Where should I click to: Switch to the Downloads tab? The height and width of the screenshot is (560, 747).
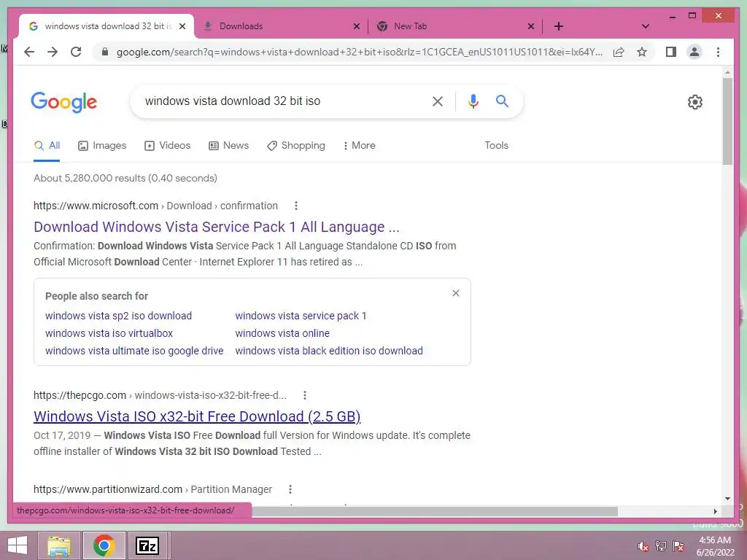click(x=282, y=26)
